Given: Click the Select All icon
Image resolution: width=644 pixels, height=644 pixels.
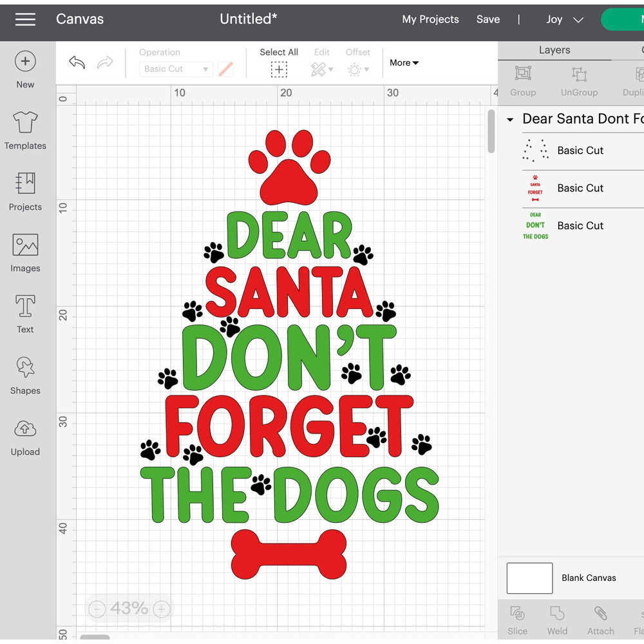Looking at the screenshot, I should point(279,70).
